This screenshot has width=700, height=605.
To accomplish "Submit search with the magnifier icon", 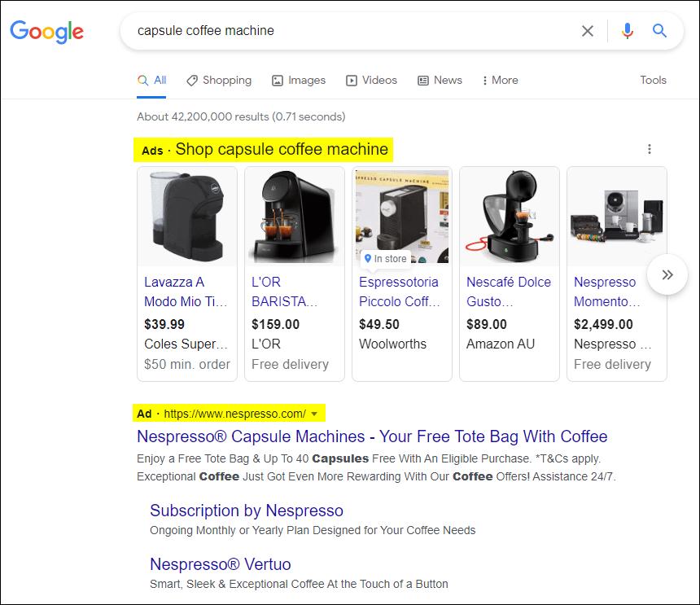I will (x=659, y=31).
